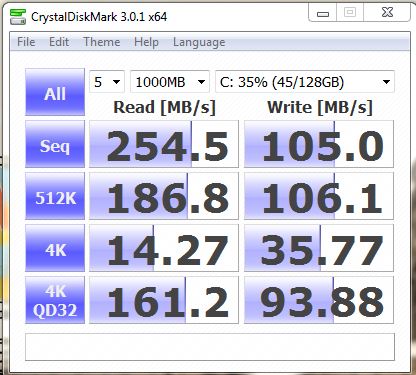Select the 4K QD32 write result 93.88
The width and height of the screenshot is (416, 375).
point(319,300)
